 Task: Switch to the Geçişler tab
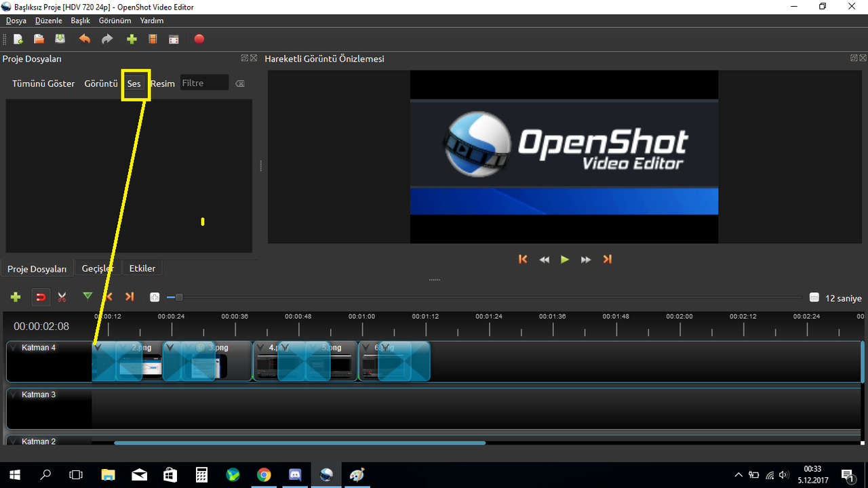pyautogui.click(x=98, y=268)
